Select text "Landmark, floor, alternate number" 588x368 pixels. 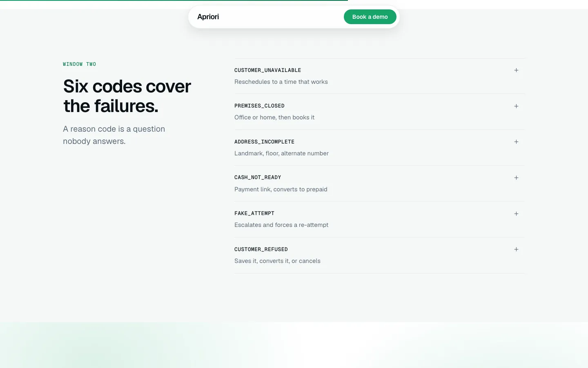click(281, 153)
